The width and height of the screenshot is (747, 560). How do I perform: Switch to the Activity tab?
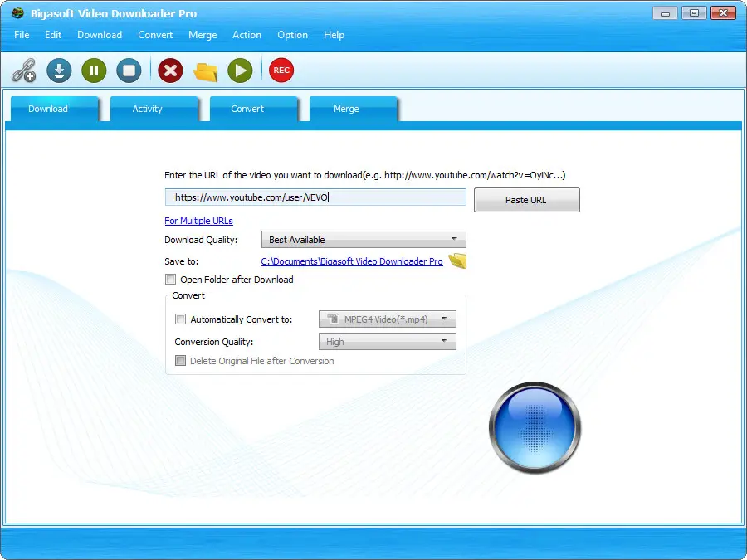[x=154, y=109]
